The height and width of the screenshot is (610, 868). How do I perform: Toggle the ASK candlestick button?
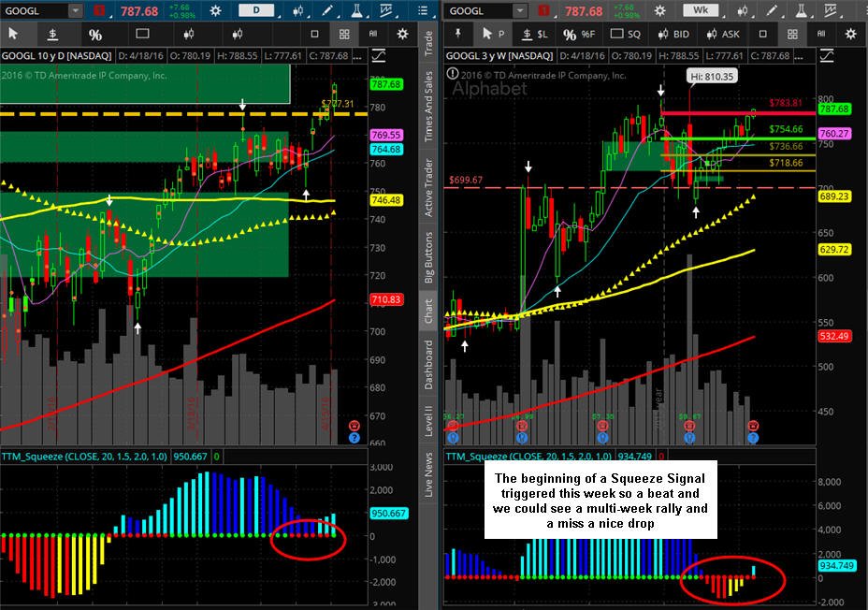click(x=723, y=34)
